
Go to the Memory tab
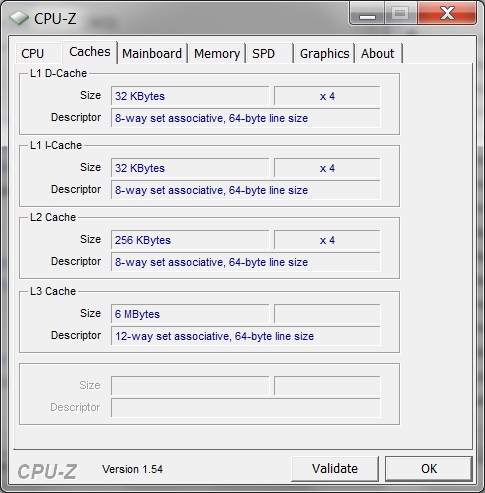coord(217,53)
